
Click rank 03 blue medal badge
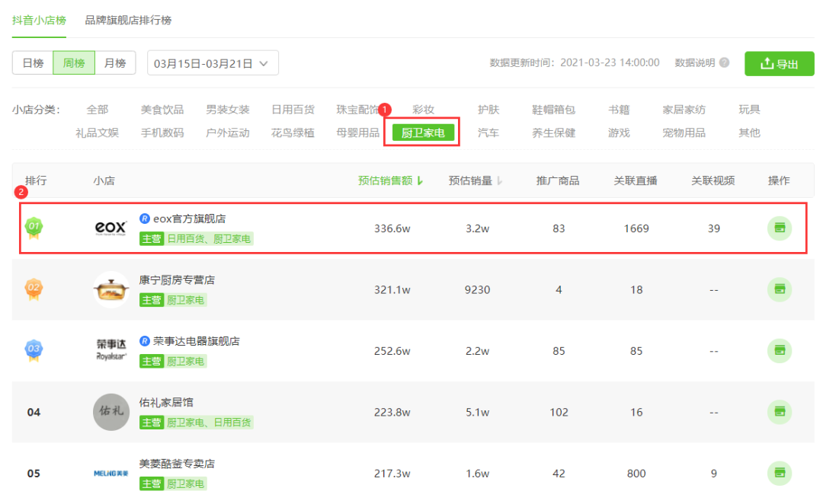(34, 350)
